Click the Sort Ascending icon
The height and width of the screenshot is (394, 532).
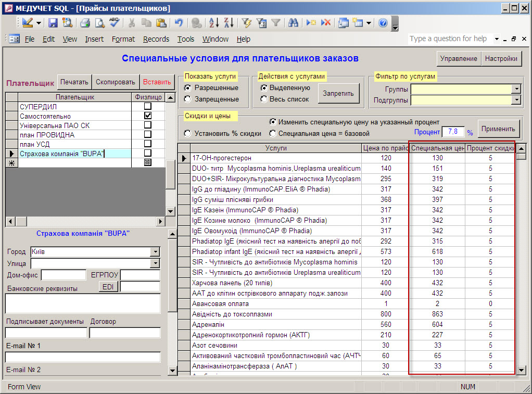(x=214, y=23)
